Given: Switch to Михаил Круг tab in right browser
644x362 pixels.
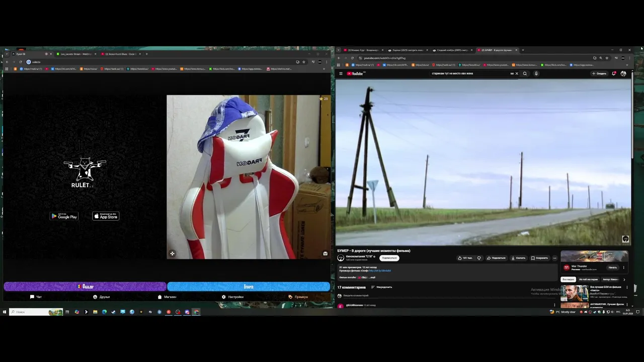Looking at the screenshot, I should [x=363, y=50].
